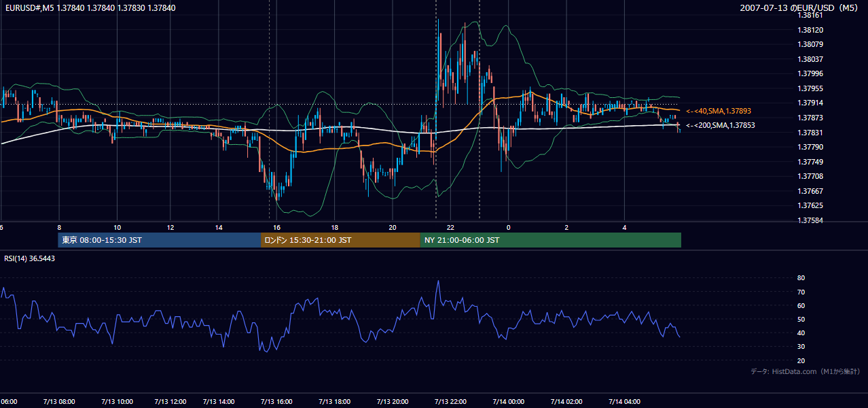Click the 7/14 00:00 bottom time label

pyautogui.click(x=508, y=402)
